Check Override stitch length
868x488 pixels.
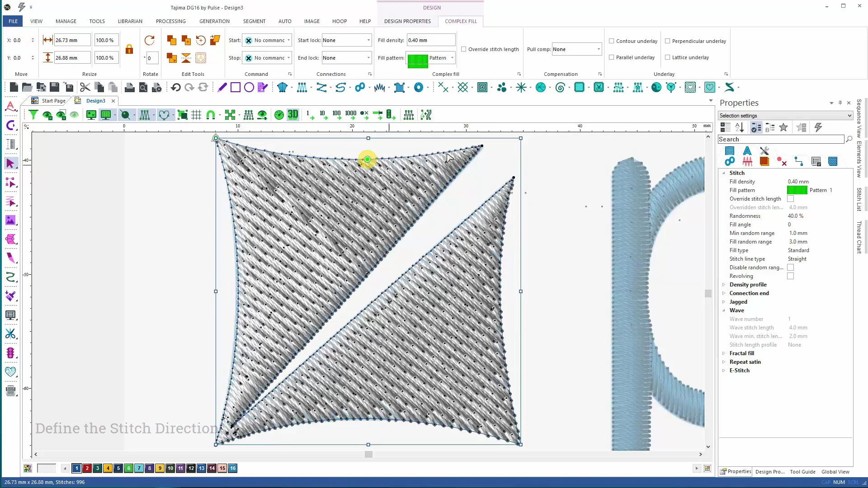tap(464, 49)
